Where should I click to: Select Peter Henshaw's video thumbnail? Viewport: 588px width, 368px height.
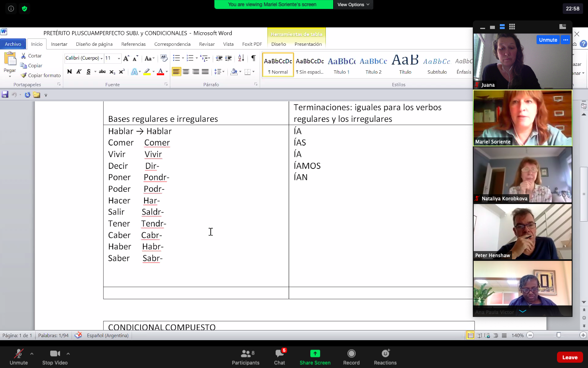523,232
